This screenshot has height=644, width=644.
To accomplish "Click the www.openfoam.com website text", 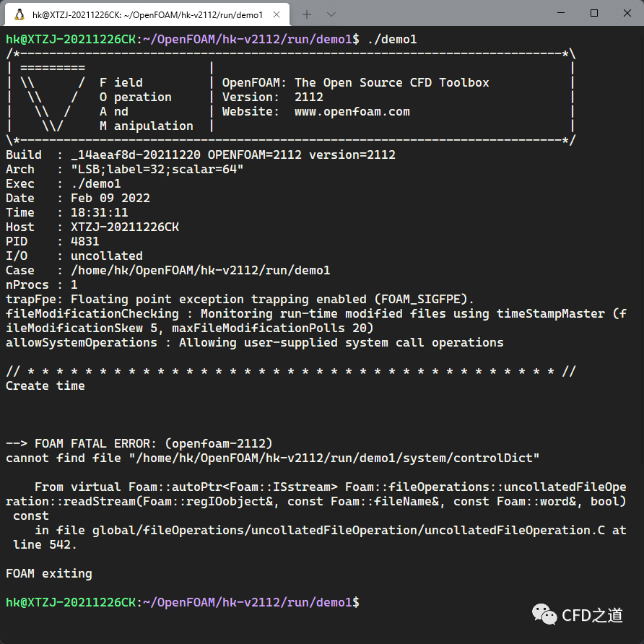I will (352, 112).
